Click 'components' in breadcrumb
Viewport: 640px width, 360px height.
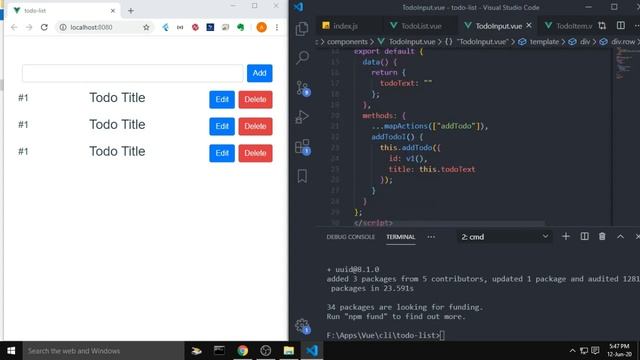click(347, 42)
